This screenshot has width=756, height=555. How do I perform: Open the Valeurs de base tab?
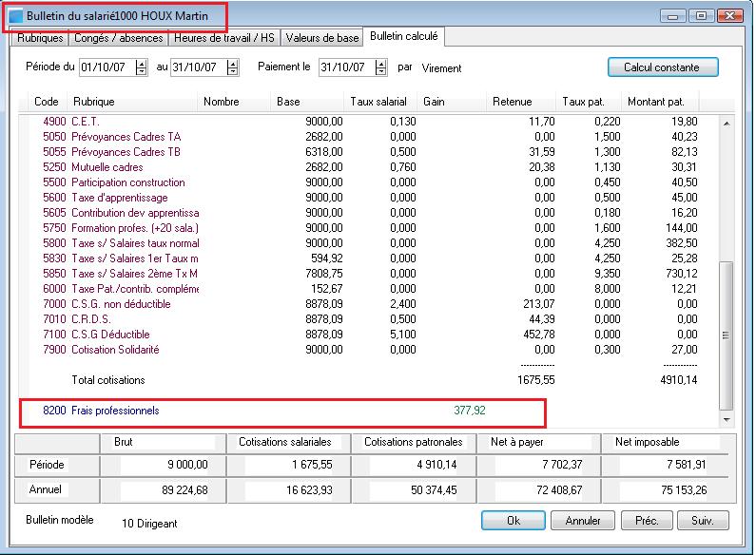pos(322,38)
